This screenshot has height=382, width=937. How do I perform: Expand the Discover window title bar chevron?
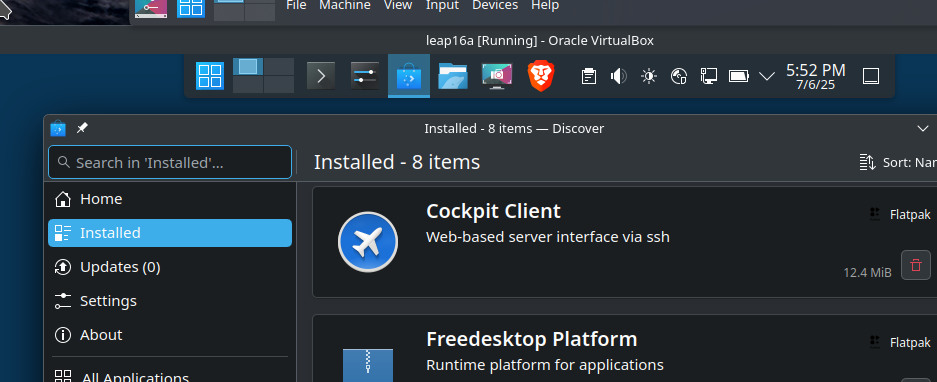click(923, 128)
